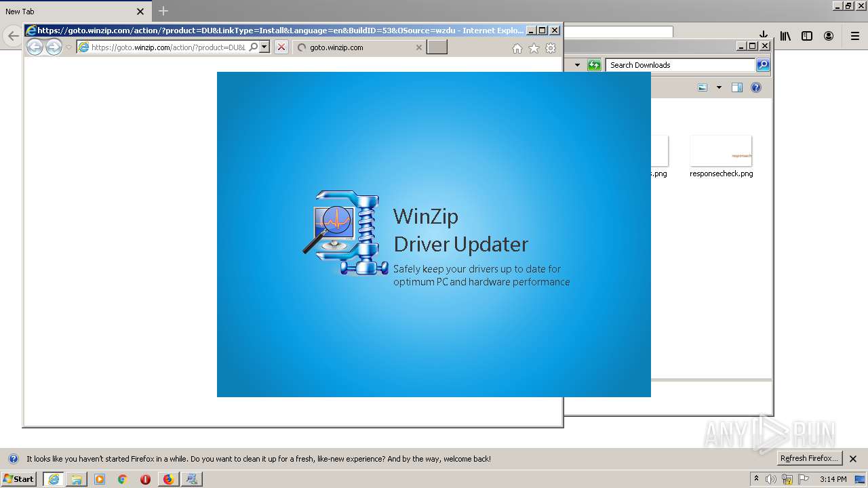Show hidden system tray icons
The height and width of the screenshot is (488, 868).
coord(756,479)
